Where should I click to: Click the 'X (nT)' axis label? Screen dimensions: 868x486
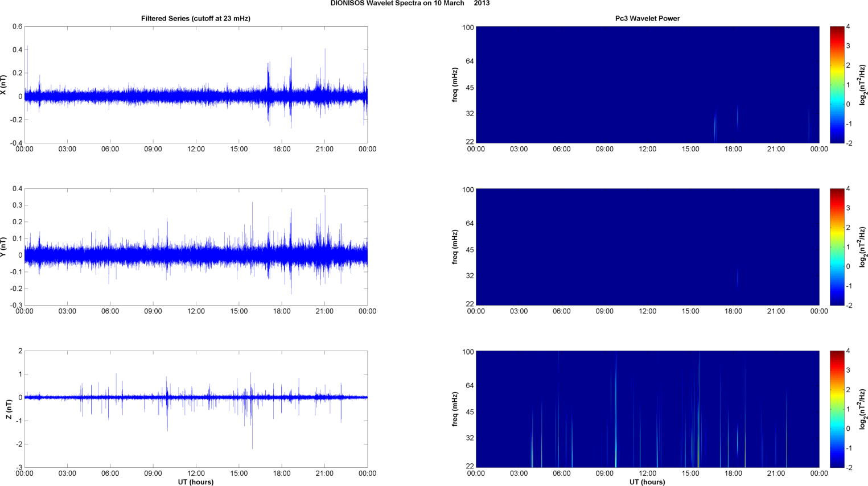(4, 85)
